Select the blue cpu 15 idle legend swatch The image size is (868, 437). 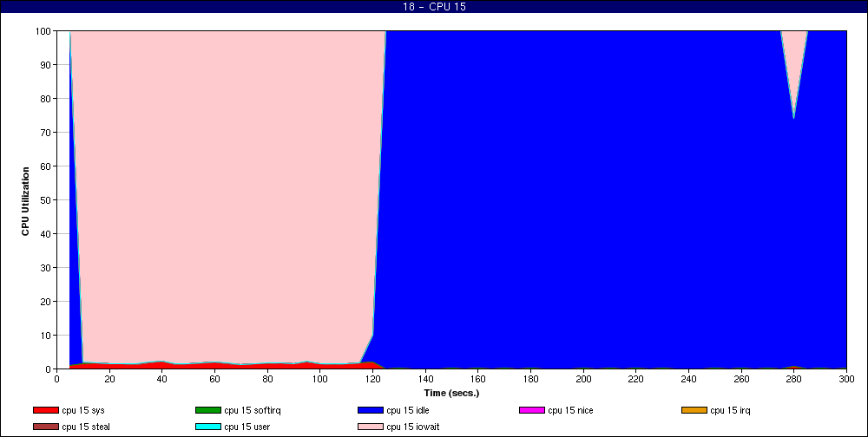point(371,410)
